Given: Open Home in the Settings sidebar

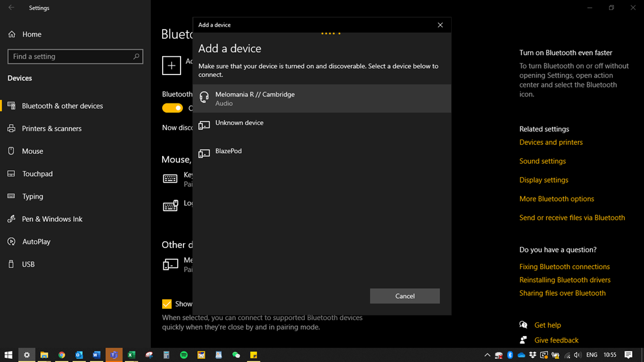Looking at the screenshot, I should pyautogui.click(x=31, y=34).
